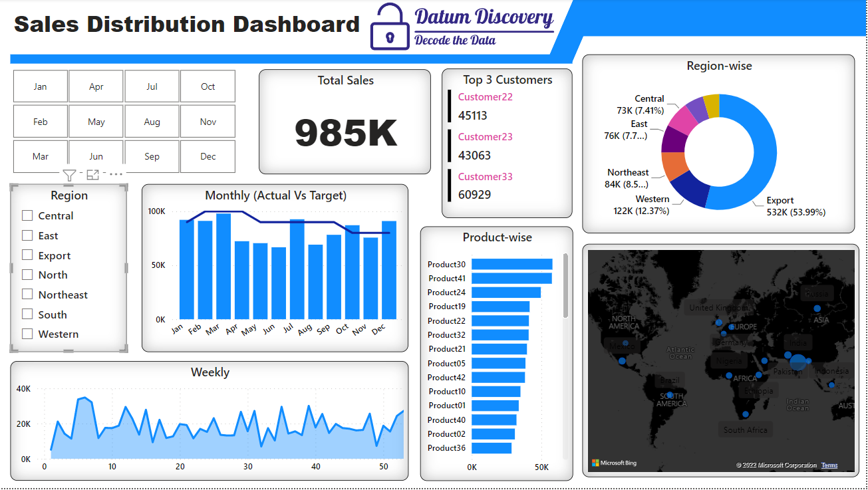
Task: Click the South Africa bubble on the map
Action: pos(746,414)
